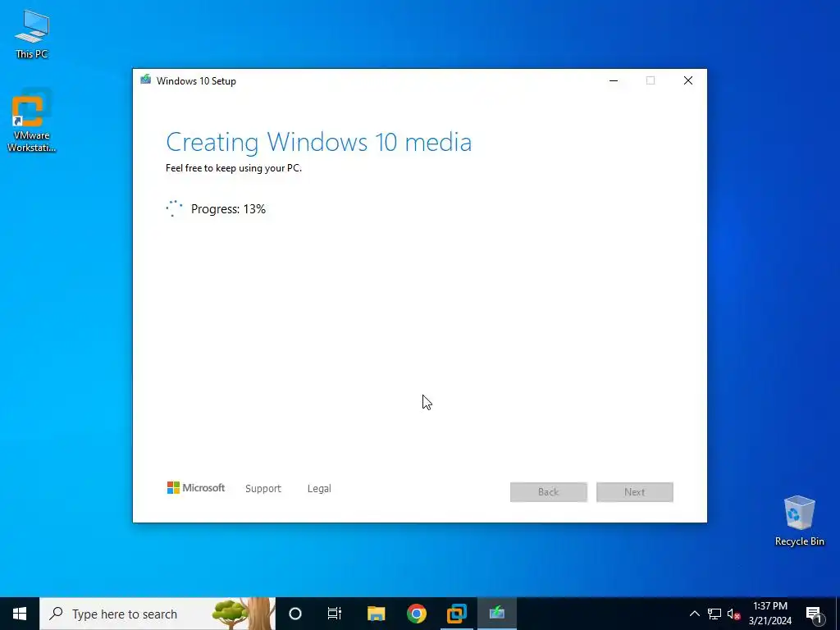
Task: Click the Creating Windows 10 media heading
Action: click(x=319, y=142)
